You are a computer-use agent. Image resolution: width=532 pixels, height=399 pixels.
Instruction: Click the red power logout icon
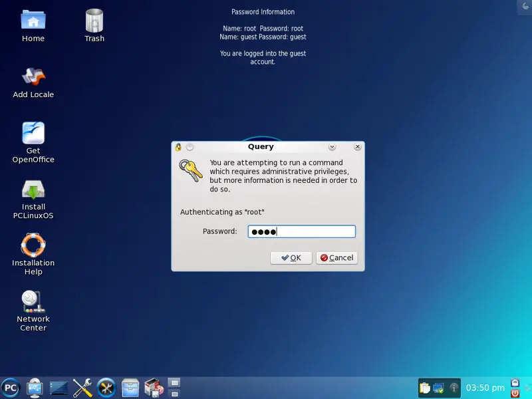tap(515, 394)
